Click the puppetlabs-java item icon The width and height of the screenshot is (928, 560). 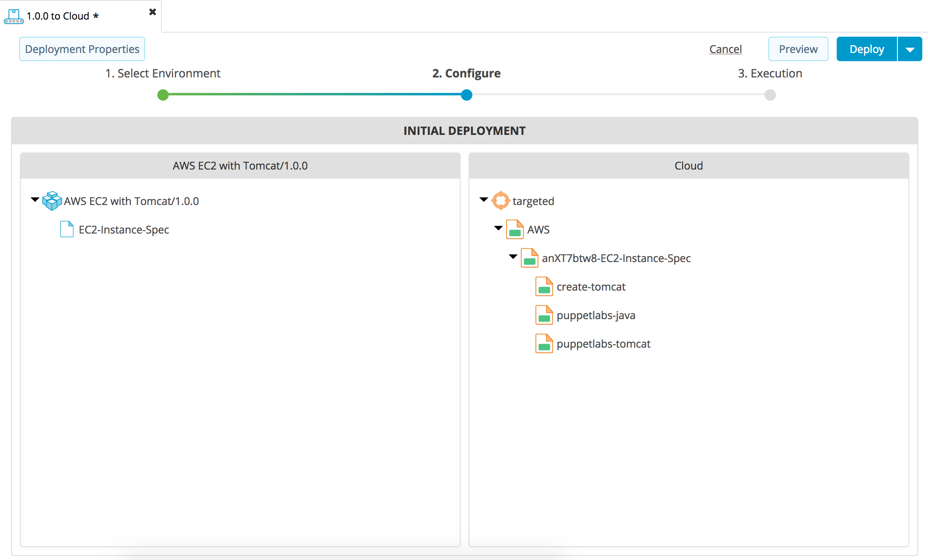544,315
